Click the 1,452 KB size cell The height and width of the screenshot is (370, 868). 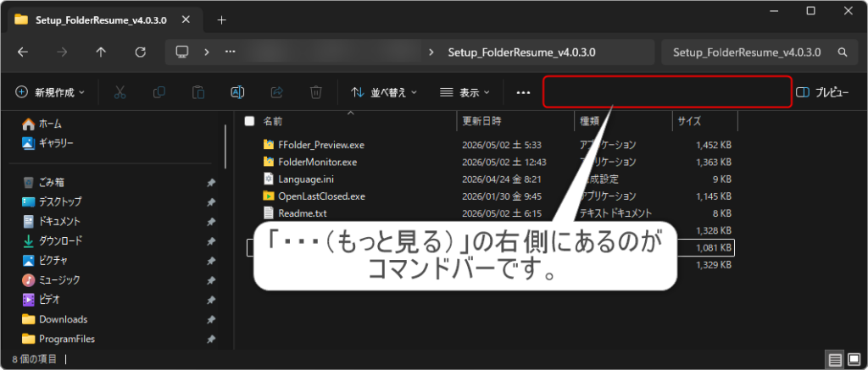[714, 145]
